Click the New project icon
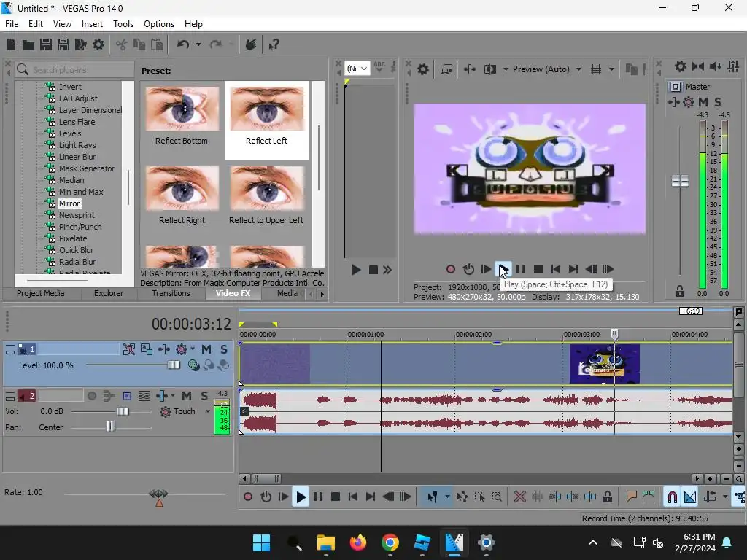 click(x=11, y=44)
